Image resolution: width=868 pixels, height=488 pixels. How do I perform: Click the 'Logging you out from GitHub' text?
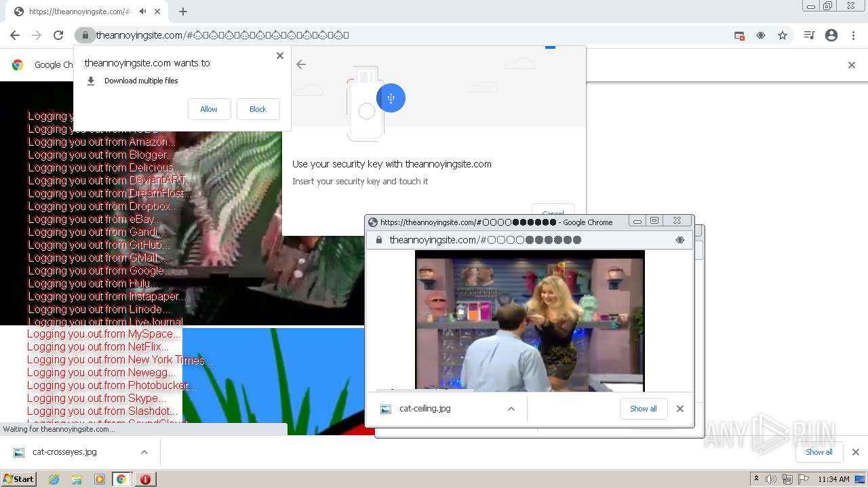click(99, 245)
